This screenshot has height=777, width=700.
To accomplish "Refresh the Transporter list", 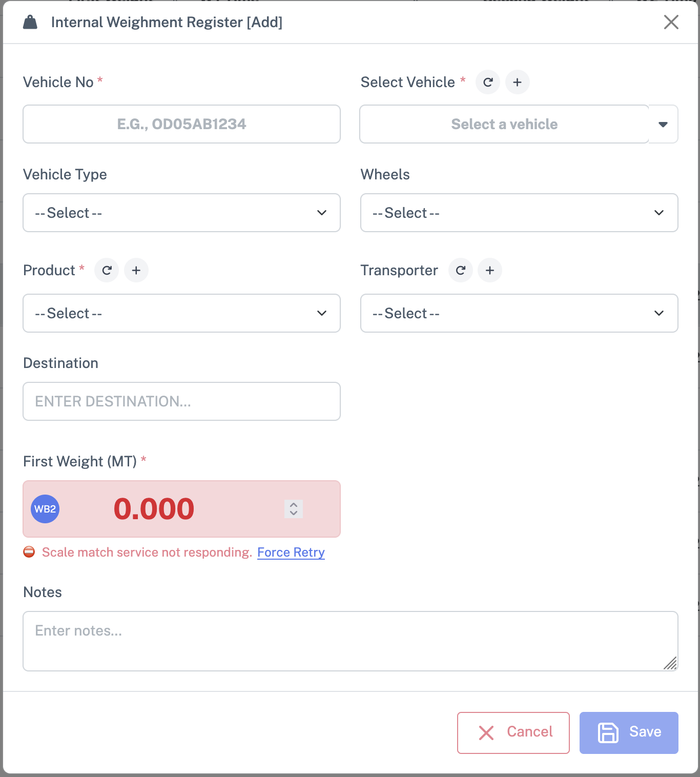I will [461, 270].
